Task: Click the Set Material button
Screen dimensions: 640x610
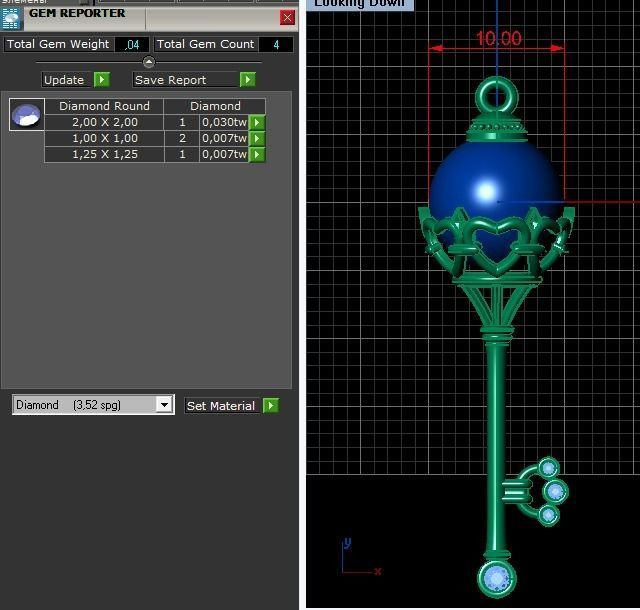Action: (x=221, y=406)
